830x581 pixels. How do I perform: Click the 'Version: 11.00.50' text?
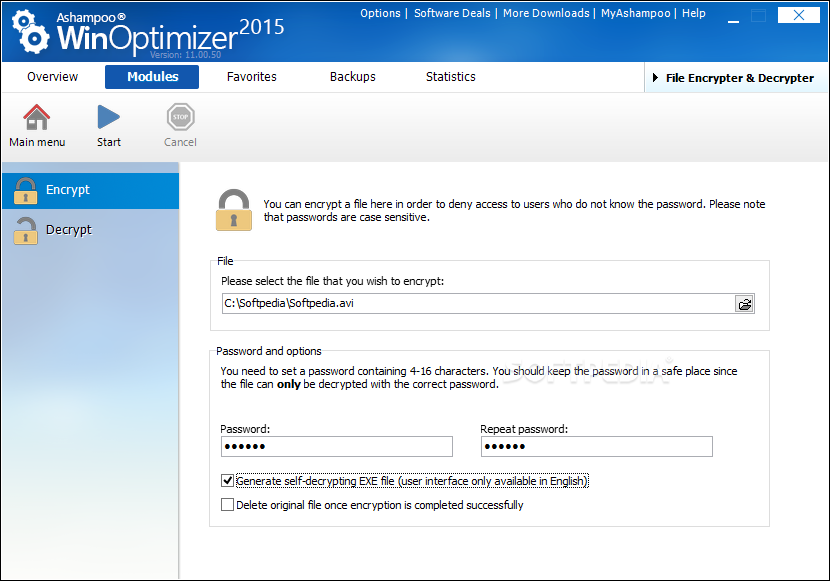coord(185,55)
